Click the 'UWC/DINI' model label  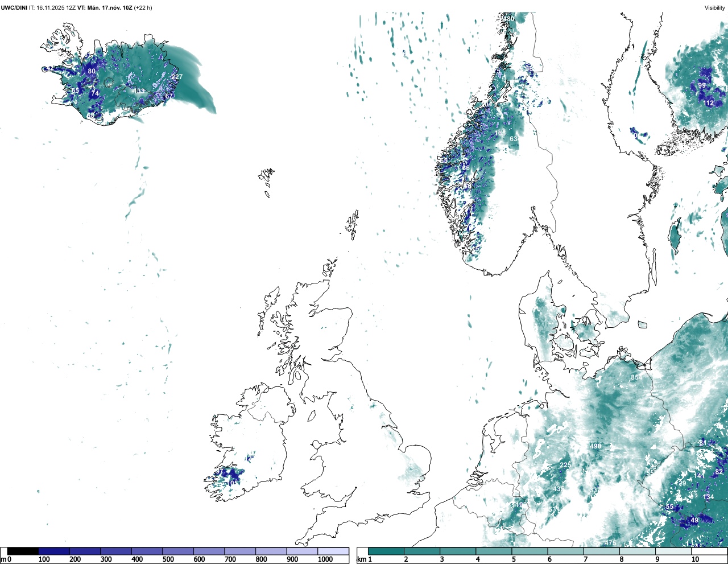click(x=14, y=7)
